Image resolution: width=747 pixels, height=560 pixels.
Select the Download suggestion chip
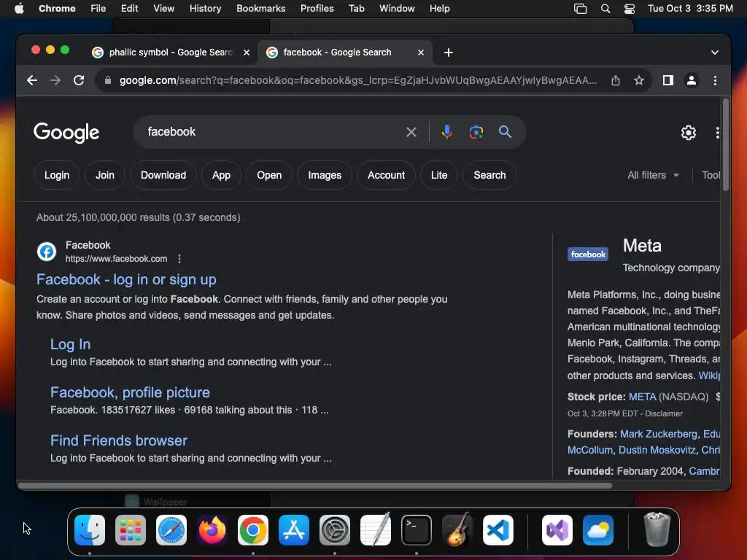[163, 175]
